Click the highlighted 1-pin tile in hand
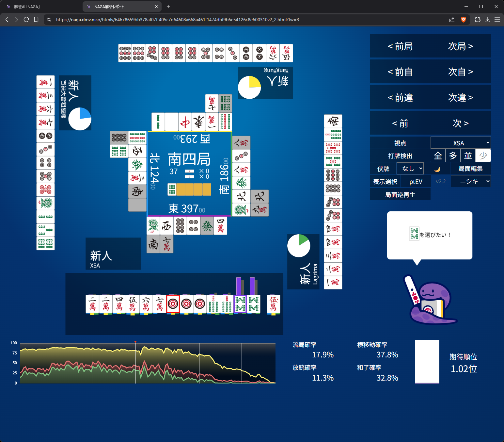Screen dimensions: 504x442 point(173,304)
